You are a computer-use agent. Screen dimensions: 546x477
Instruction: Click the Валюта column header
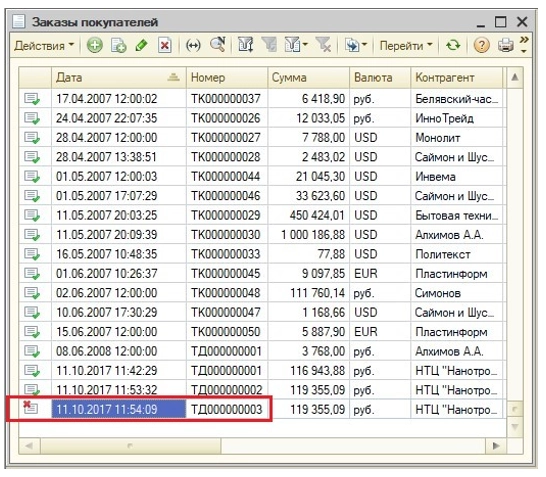point(380,77)
